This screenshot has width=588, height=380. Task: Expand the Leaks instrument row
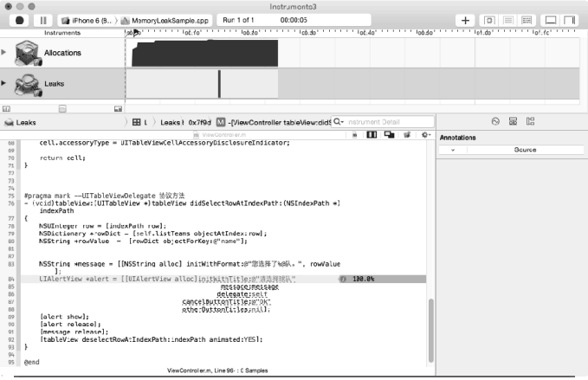pyautogui.click(x=4, y=83)
